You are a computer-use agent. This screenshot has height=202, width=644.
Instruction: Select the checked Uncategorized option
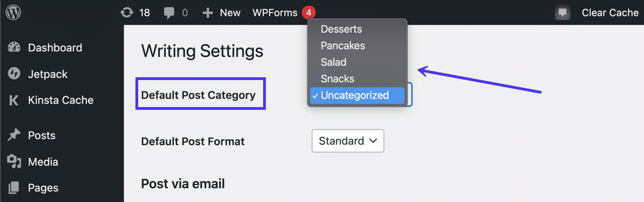click(357, 95)
